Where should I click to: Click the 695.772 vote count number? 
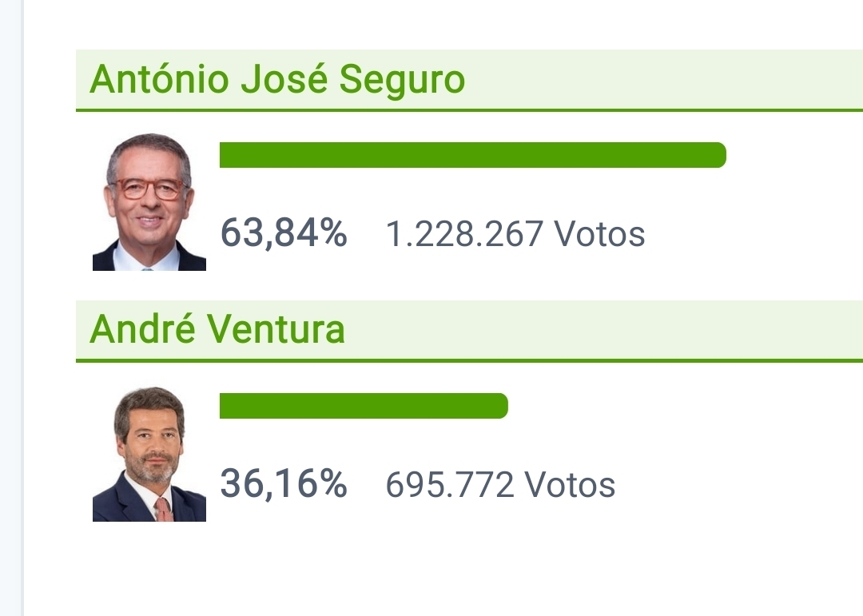click(449, 486)
